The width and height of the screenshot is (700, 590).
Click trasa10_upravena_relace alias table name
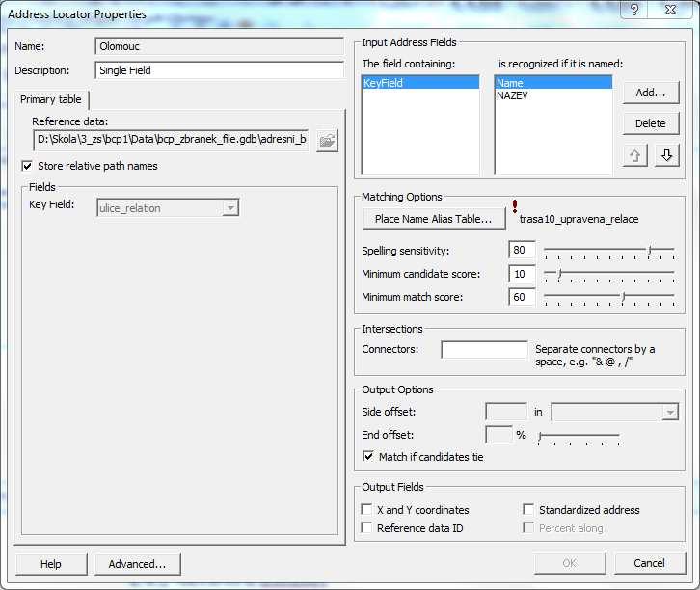click(579, 219)
